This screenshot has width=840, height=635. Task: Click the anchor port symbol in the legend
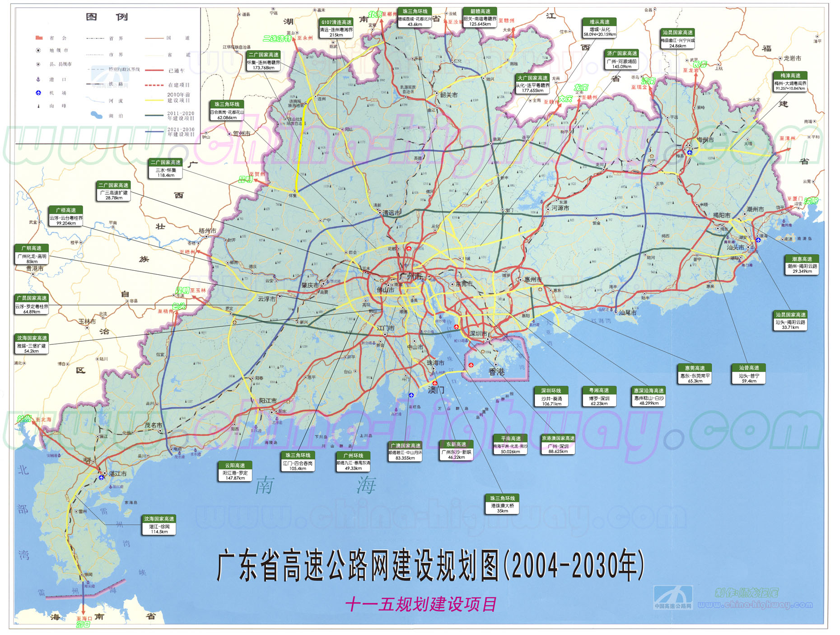(38, 80)
